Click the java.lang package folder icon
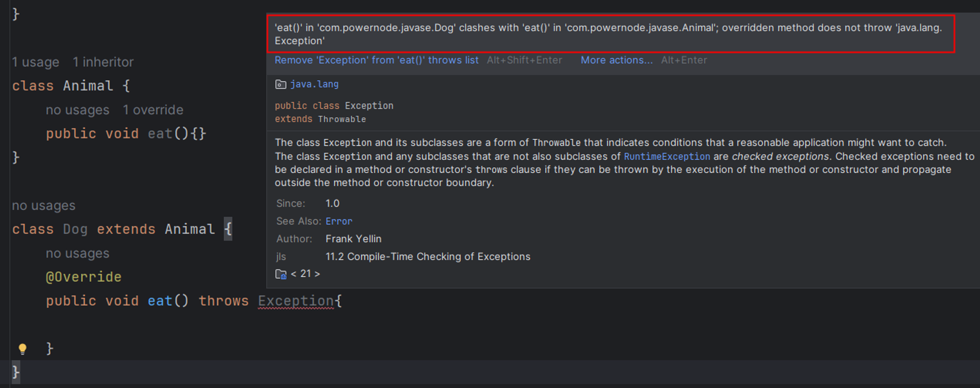Screen dimensions: 980x388 (x=280, y=84)
